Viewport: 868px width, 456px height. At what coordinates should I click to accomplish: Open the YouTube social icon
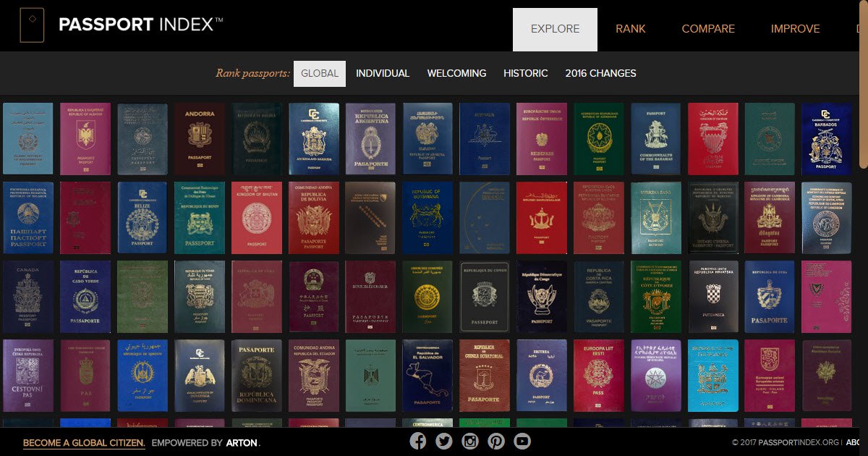click(522, 441)
